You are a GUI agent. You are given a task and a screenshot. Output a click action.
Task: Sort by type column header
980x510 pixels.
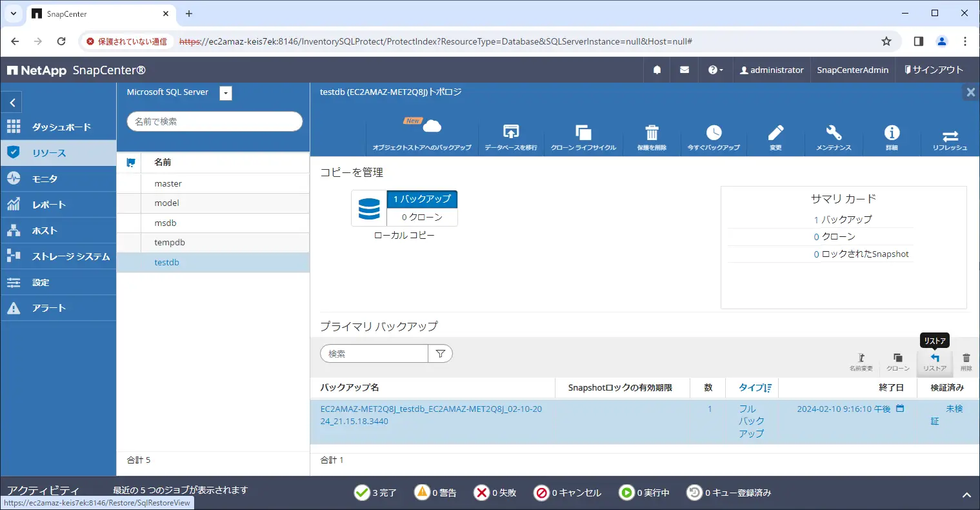click(755, 387)
